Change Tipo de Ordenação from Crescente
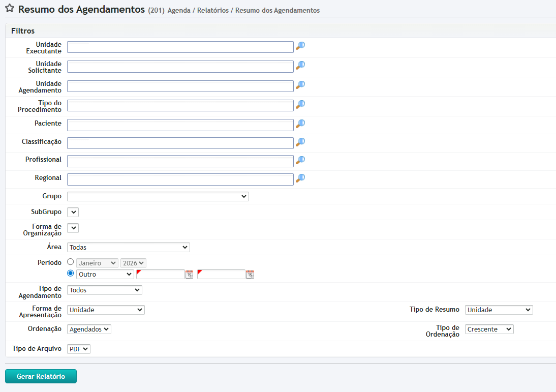Viewport: 556px width, 392px height. [x=489, y=329]
